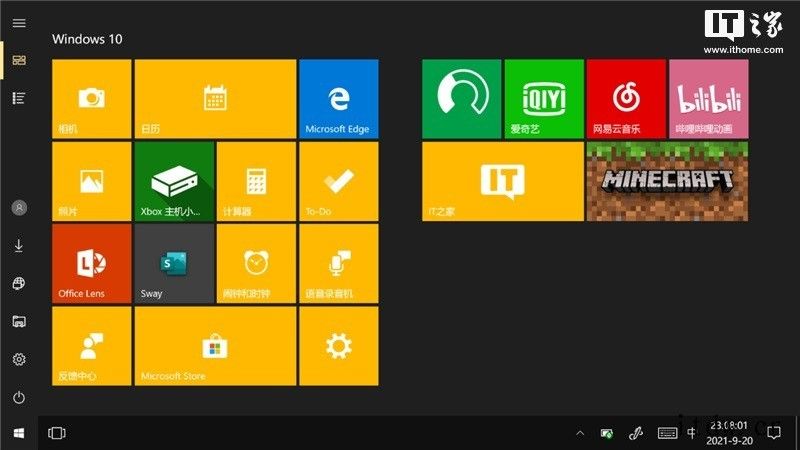
Task: Toggle the Chinese input method indicator
Action: click(691, 433)
